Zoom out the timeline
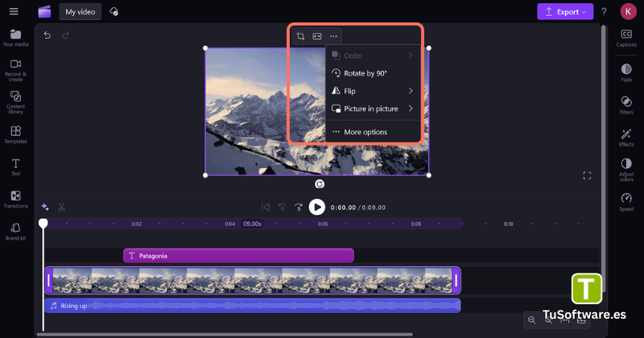Image resolution: width=644 pixels, height=338 pixels. coord(532,320)
